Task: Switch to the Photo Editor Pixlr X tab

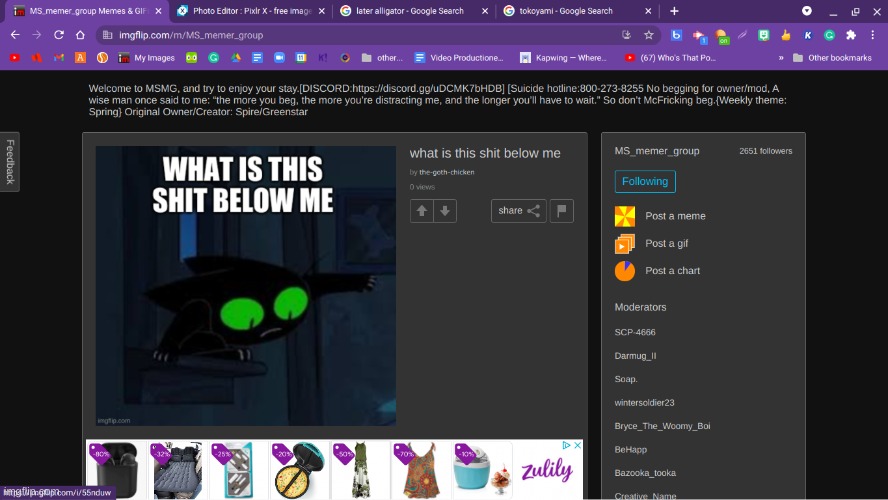Action: click(244, 11)
